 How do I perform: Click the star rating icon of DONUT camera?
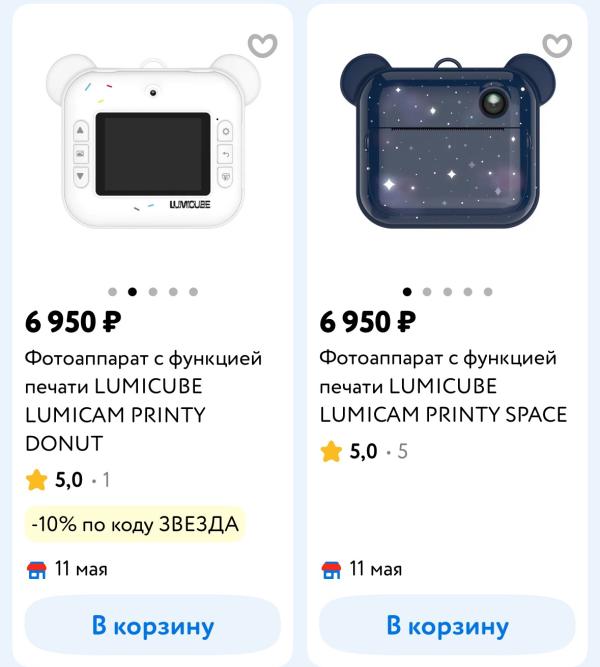point(37,480)
